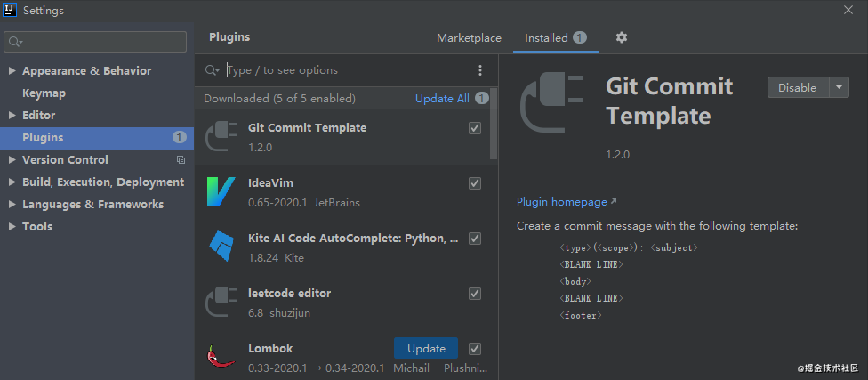The height and width of the screenshot is (380, 868).
Task: Uncheck the Git Commit Template plugin checkbox
Action: pyautogui.click(x=475, y=128)
